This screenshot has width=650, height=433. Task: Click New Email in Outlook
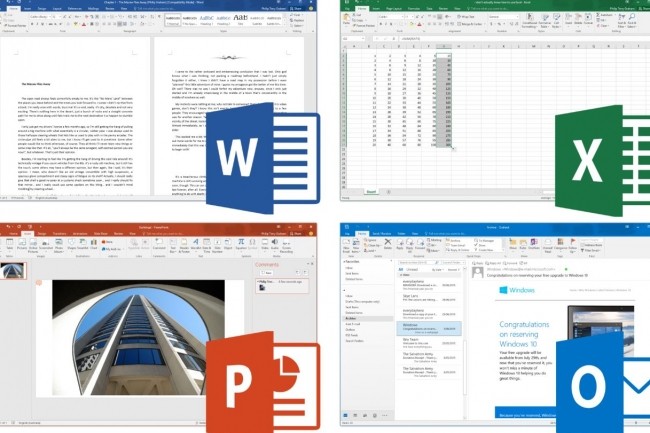pos(346,245)
